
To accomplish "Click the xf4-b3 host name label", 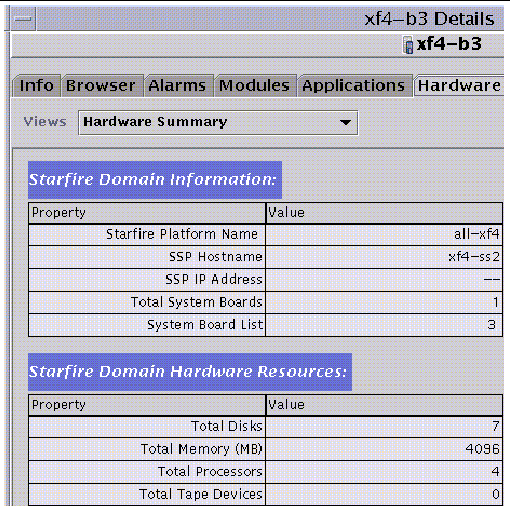I will click(x=449, y=44).
